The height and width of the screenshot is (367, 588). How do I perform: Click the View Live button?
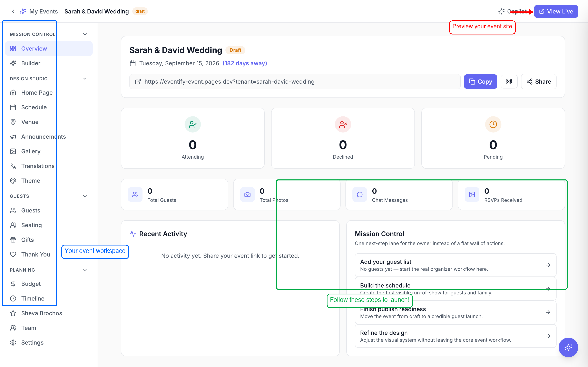click(x=556, y=11)
